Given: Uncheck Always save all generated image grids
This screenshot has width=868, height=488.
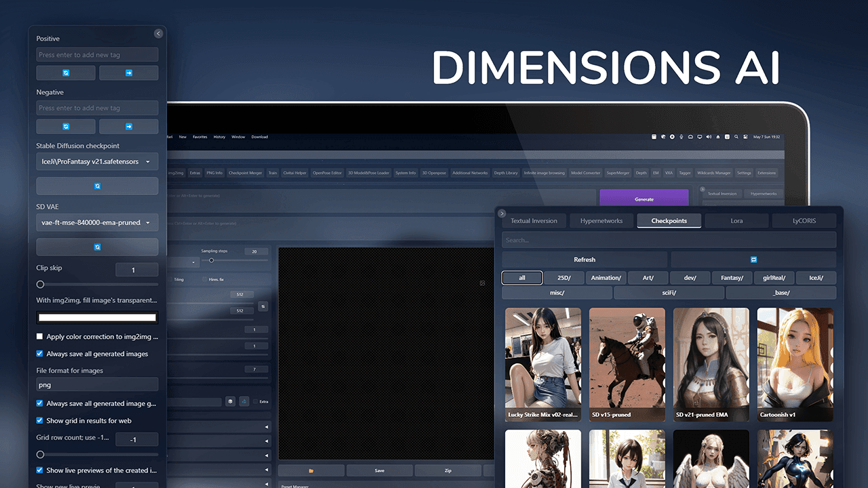Looking at the screenshot, I should 40,403.
